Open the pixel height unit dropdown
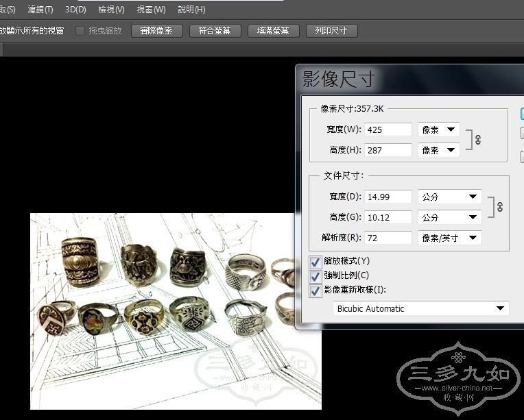The width and height of the screenshot is (524, 420). pyautogui.click(x=438, y=150)
